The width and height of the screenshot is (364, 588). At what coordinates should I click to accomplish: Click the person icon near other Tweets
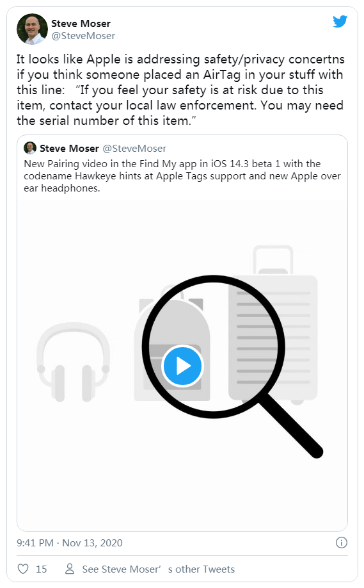(x=70, y=569)
